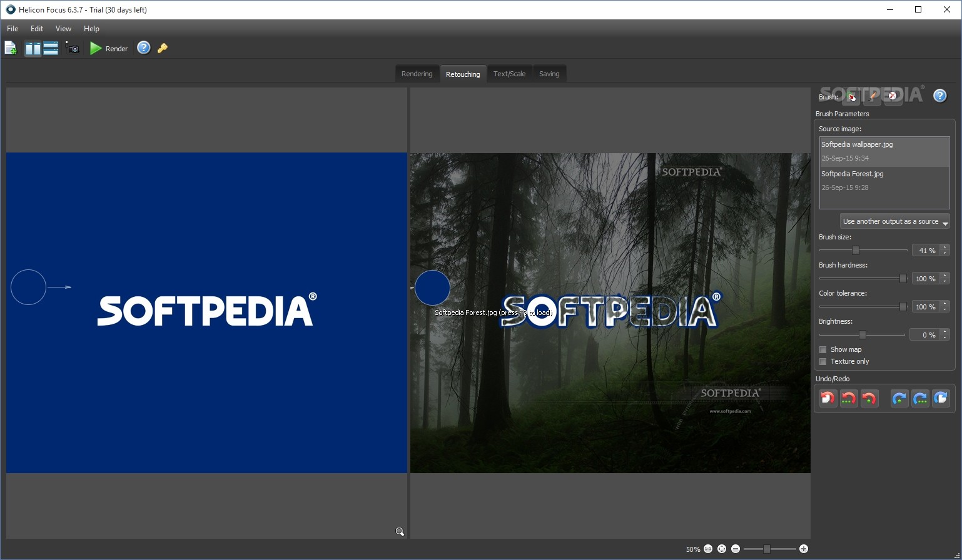This screenshot has height=560, width=962.
Task: Click the bottom zoom slider handle
Action: pos(766,549)
